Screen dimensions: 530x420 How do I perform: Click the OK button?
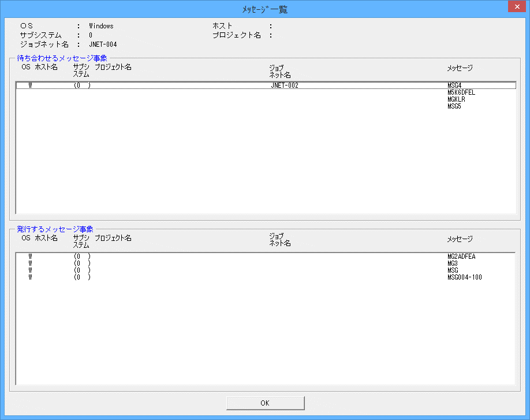click(266, 403)
